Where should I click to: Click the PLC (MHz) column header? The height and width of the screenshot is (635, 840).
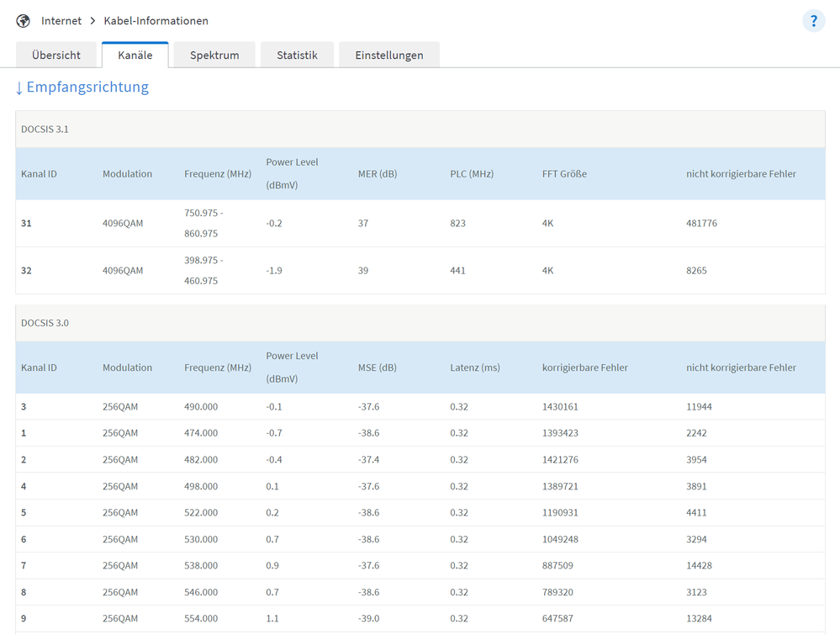pyautogui.click(x=472, y=174)
